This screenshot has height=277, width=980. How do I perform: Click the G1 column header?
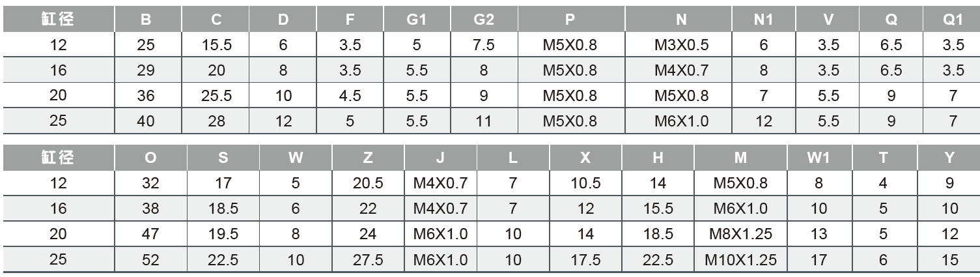tap(417, 20)
